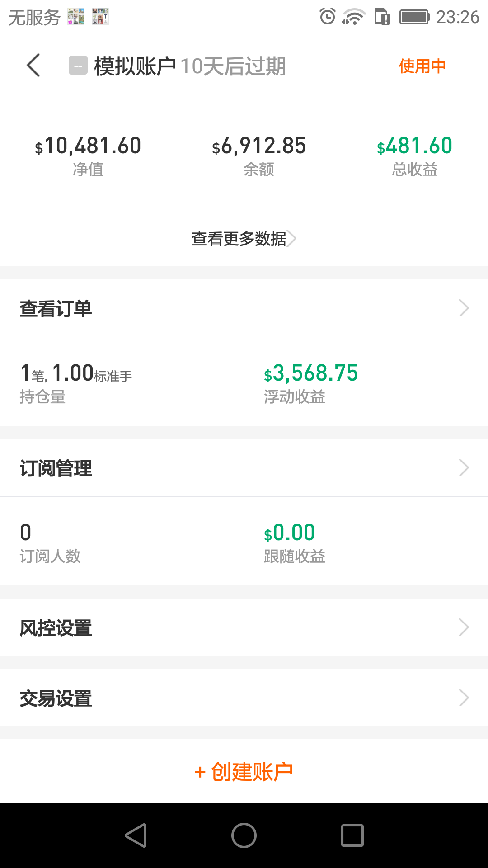Image resolution: width=488 pixels, height=868 pixels.
Task: Tap the Wi-Fi status icon
Action: click(353, 17)
